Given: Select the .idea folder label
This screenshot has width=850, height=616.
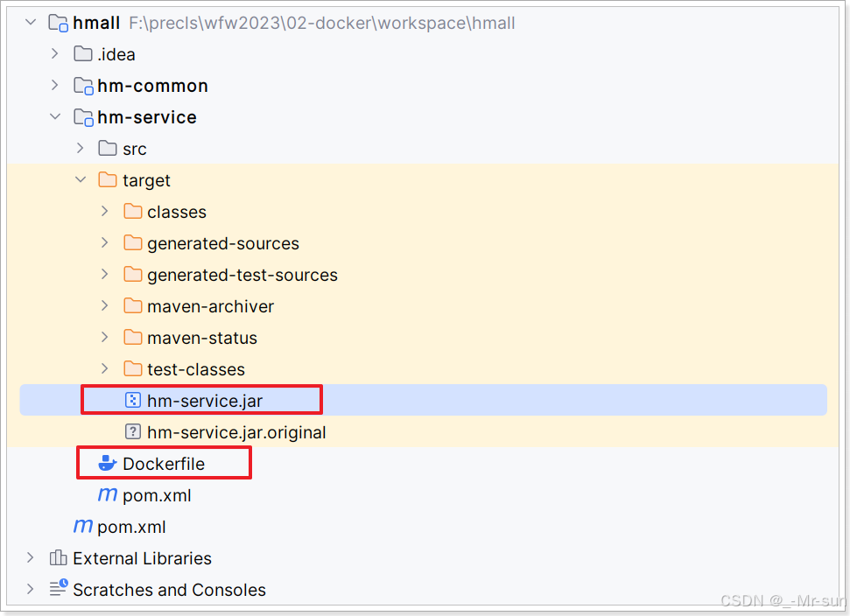Looking at the screenshot, I should click(116, 54).
